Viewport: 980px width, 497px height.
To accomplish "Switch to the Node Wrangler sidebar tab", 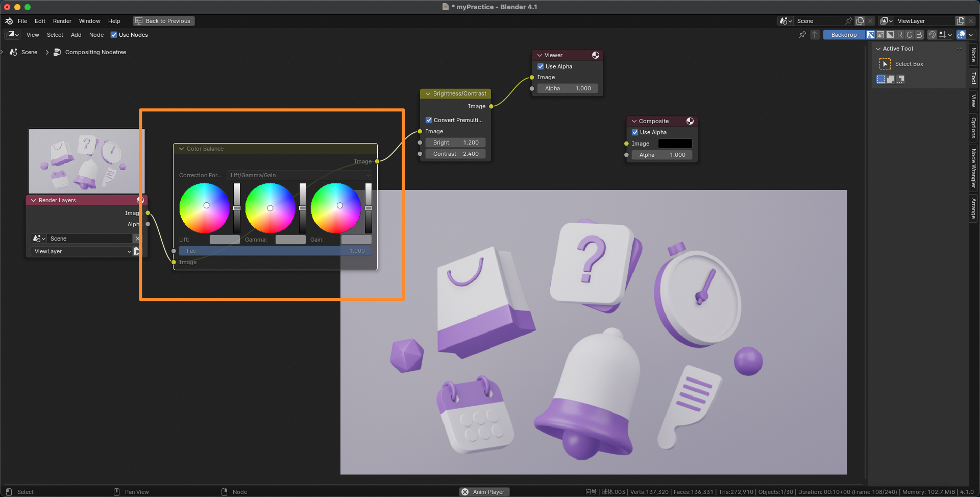I will point(974,168).
